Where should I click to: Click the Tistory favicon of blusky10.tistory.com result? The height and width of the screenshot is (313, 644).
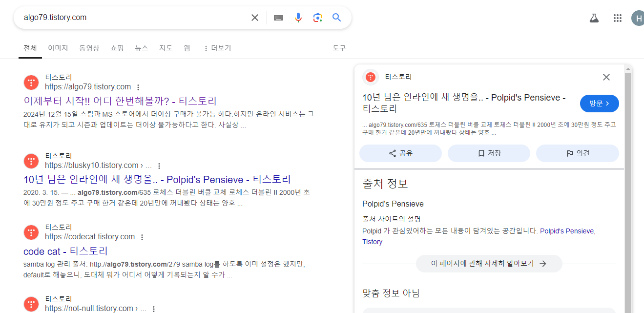click(31, 160)
